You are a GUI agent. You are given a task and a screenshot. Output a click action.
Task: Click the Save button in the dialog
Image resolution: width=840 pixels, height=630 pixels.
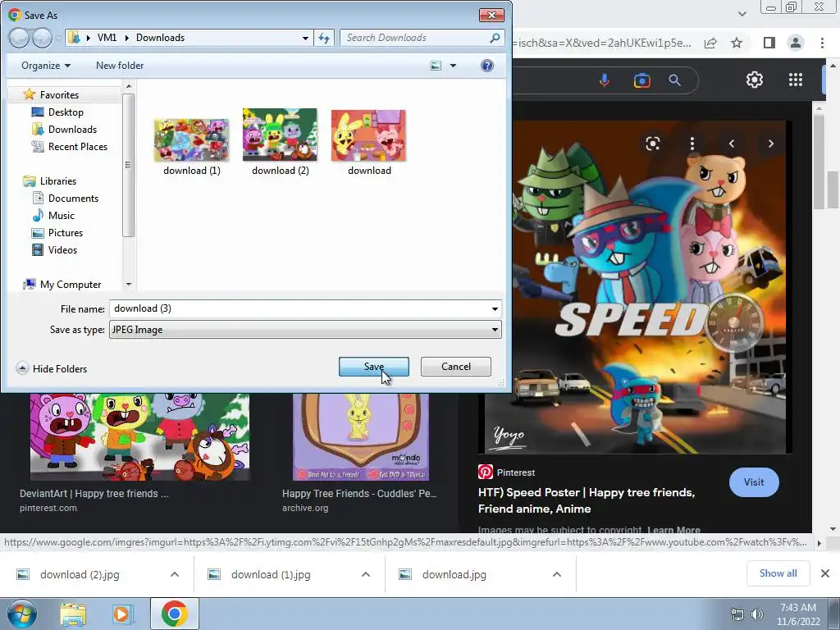coord(373,367)
